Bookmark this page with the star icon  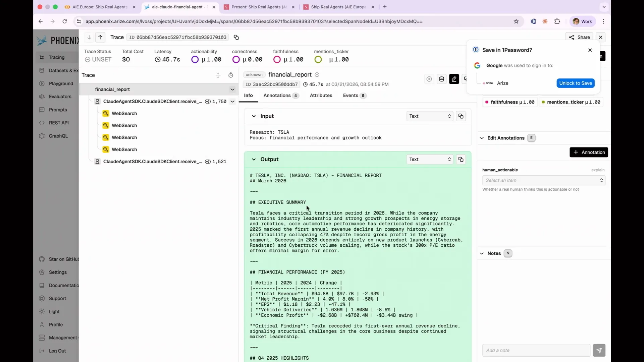[516, 21]
